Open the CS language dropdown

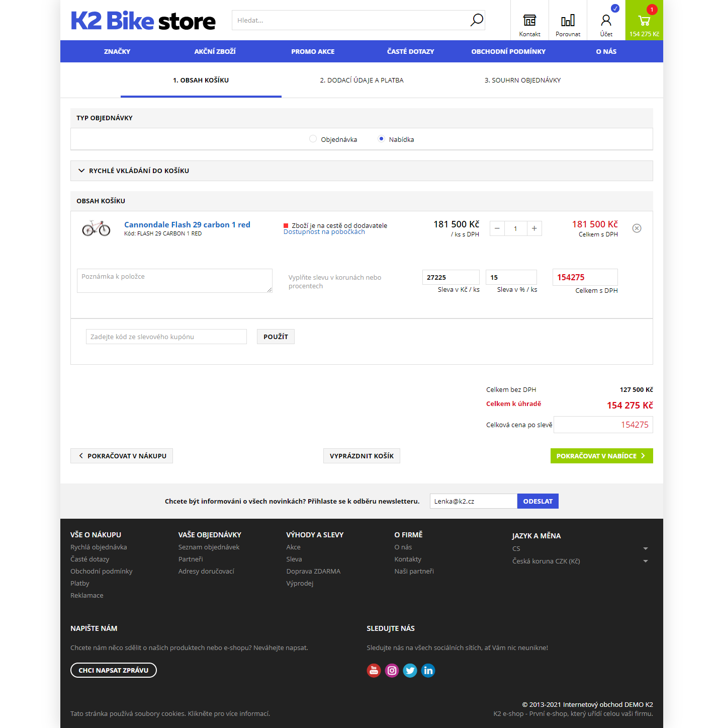(x=580, y=548)
